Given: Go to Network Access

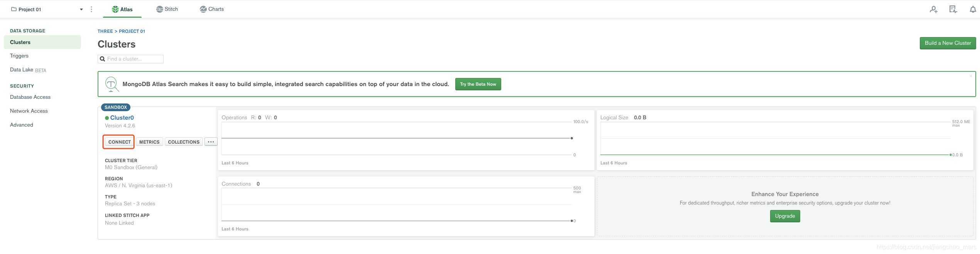Looking at the screenshot, I should [x=29, y=111].
